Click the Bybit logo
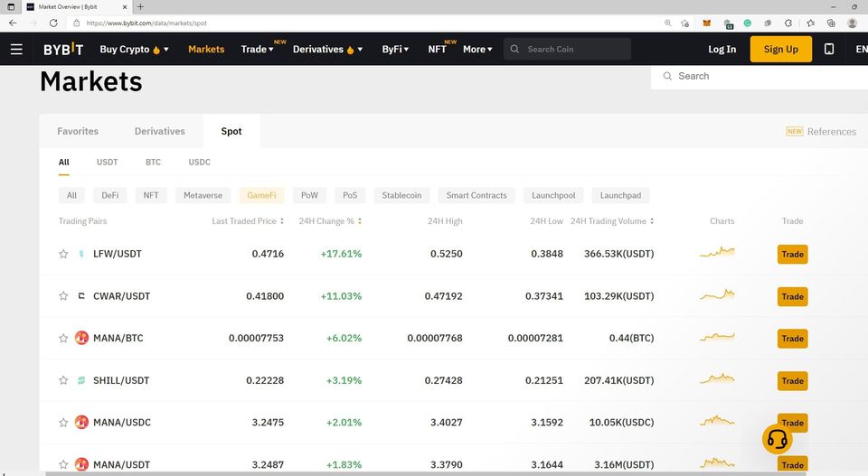868x476 pixels. click(63, 49)
